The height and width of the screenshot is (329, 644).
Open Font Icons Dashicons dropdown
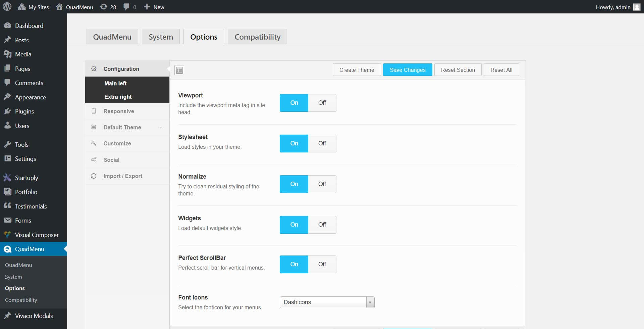(327, 302)
